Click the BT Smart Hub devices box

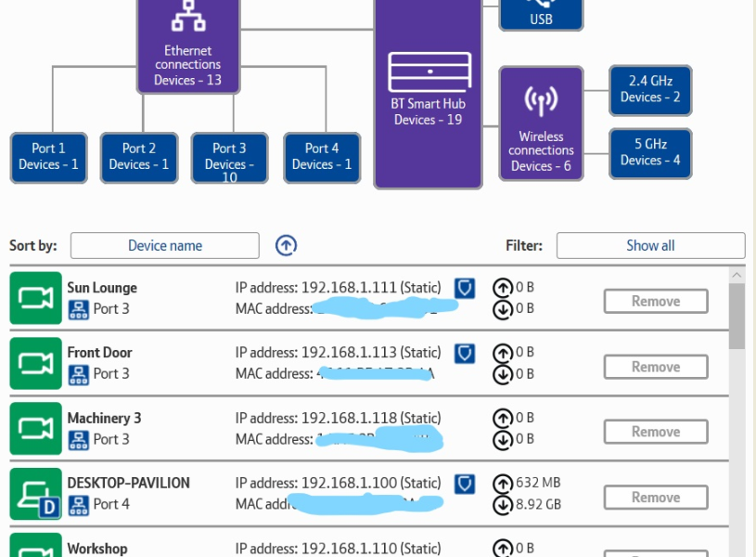point(428,93)
